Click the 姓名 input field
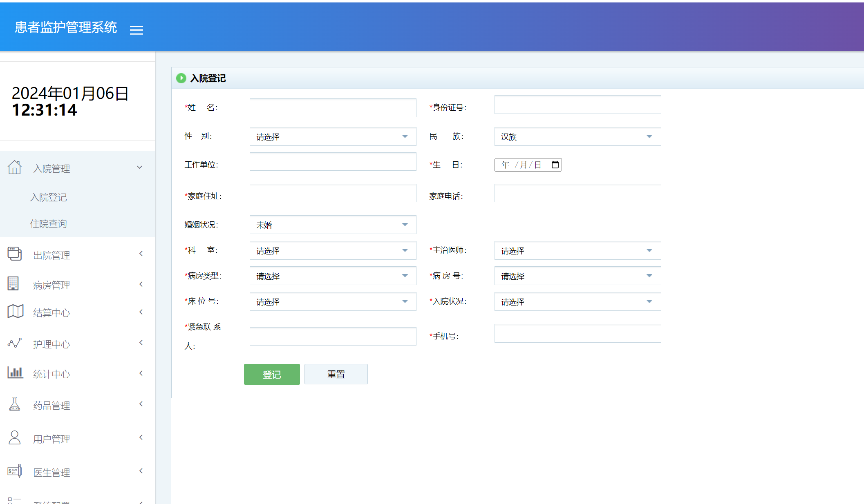 pos(332,107)
